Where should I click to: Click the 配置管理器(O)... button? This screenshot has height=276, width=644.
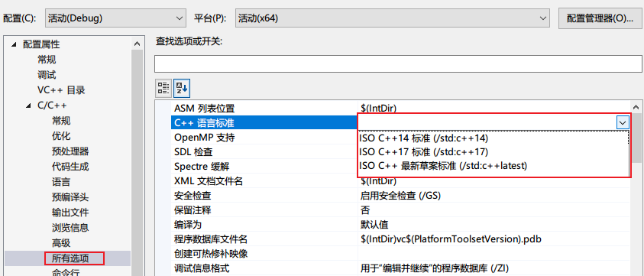pos(600,18)
